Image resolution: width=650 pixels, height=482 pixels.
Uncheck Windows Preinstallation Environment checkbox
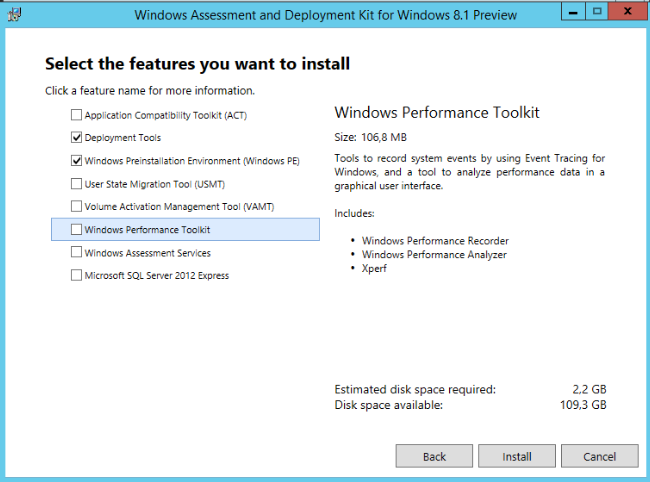[77, 161]
